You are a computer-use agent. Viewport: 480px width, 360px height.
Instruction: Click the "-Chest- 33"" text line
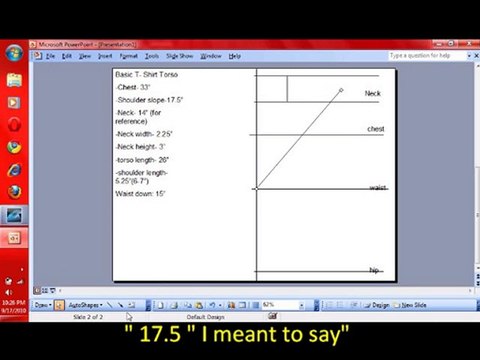coord(133,87)
